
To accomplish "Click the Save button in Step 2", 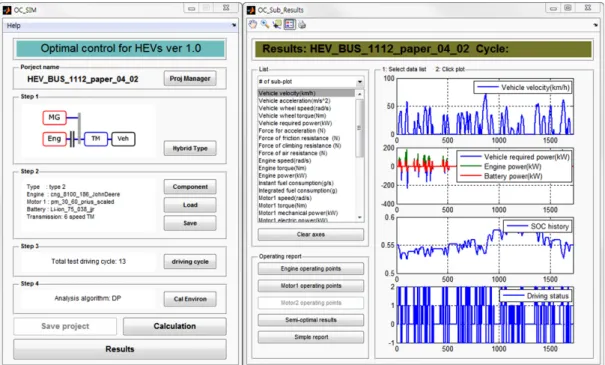I will [x=190, y=223].
